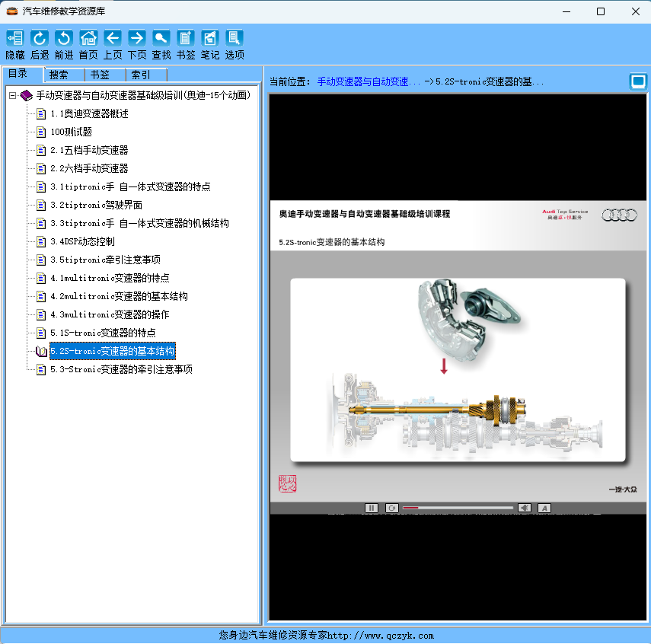
Task: Switch to the 搜索 tab
Action: click(64, 75)
